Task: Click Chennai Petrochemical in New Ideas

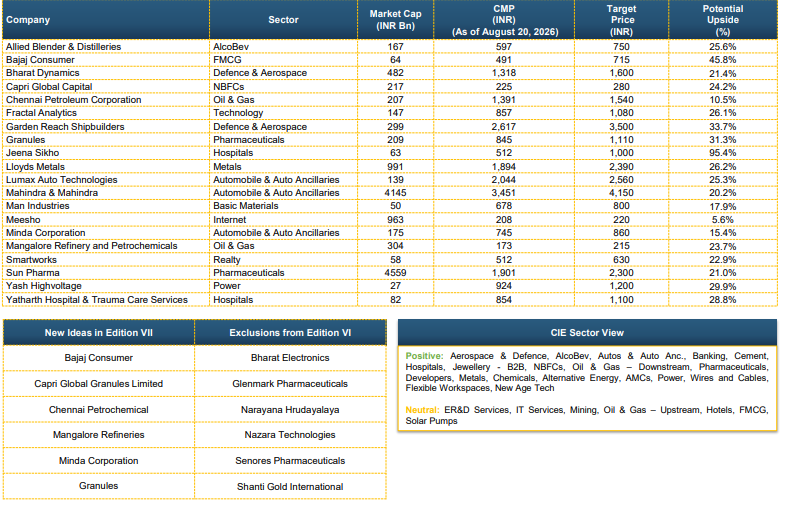Action: [x=99, y=410]
